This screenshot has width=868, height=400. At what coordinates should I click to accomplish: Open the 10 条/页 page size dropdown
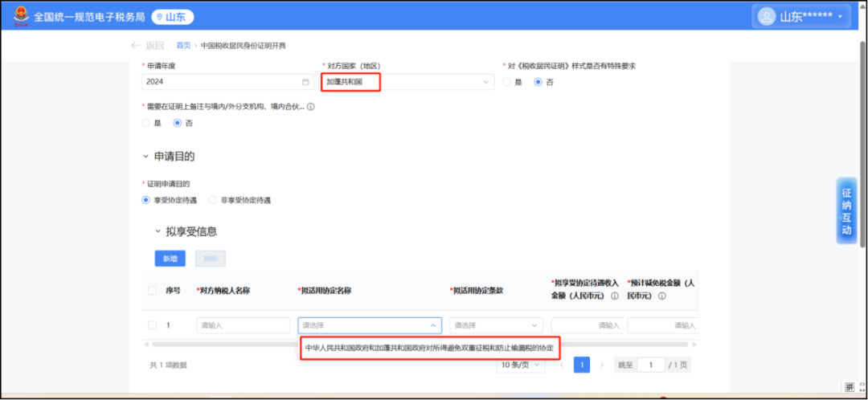[x=521, y=365]
